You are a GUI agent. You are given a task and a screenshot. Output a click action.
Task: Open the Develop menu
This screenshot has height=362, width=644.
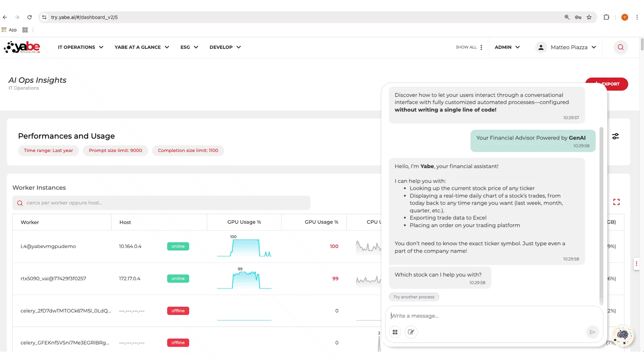(x=225, y=47)
